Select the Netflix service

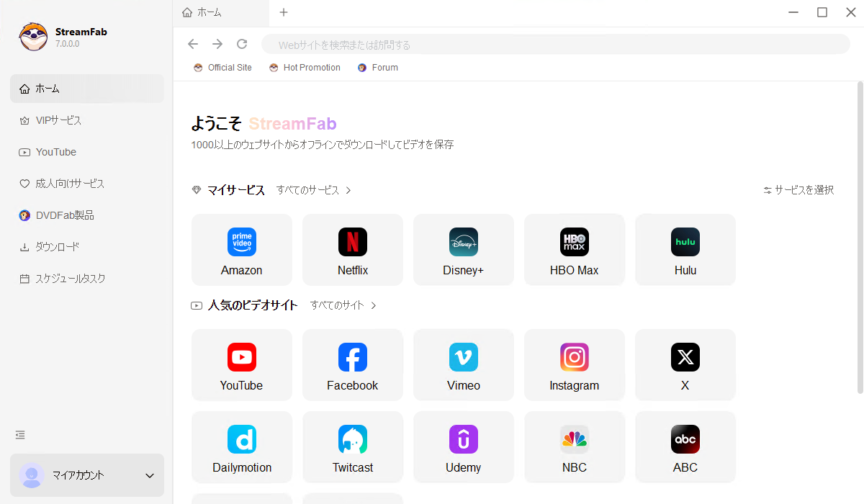[x=352, y=249]
